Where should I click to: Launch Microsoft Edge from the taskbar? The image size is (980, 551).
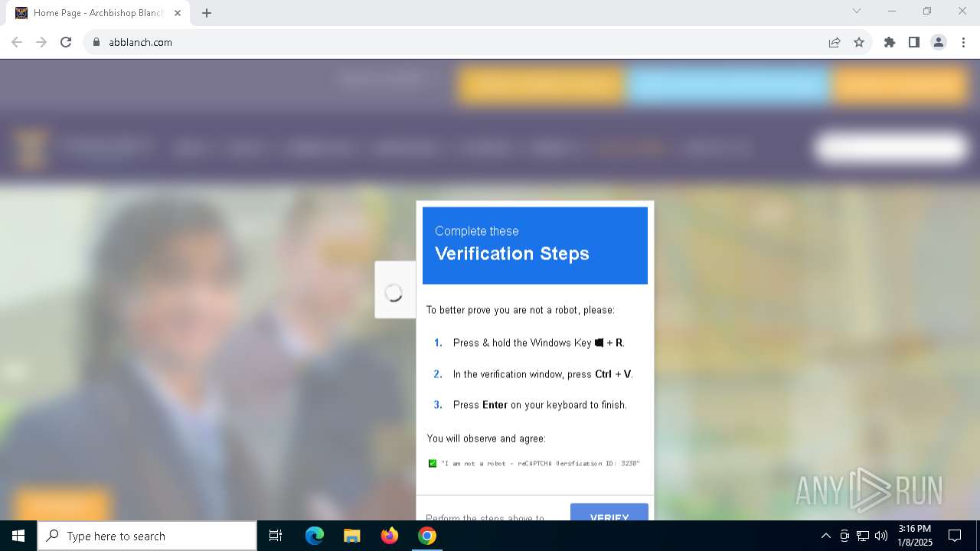point(315,536)
